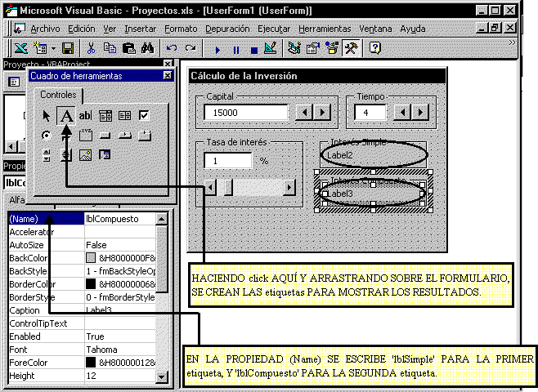The image size is (538, 392).
Task: Open the Edición menu
Action: pyautogui.click(x=82, y=29)
